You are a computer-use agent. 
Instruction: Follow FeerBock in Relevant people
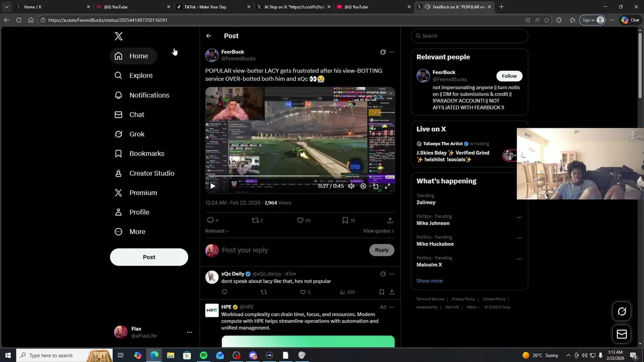click(509, 76)
